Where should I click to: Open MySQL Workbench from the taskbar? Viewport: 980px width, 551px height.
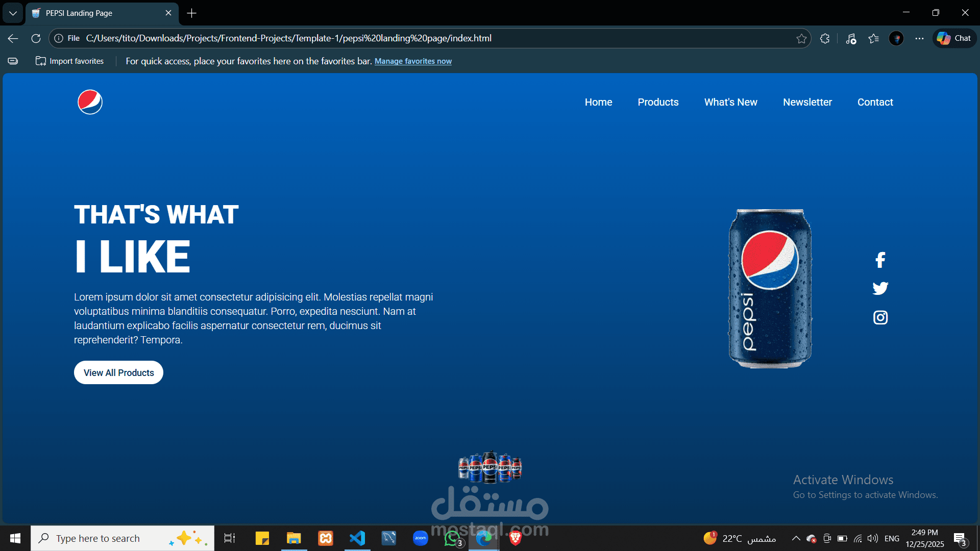click(x=389, y=538)
